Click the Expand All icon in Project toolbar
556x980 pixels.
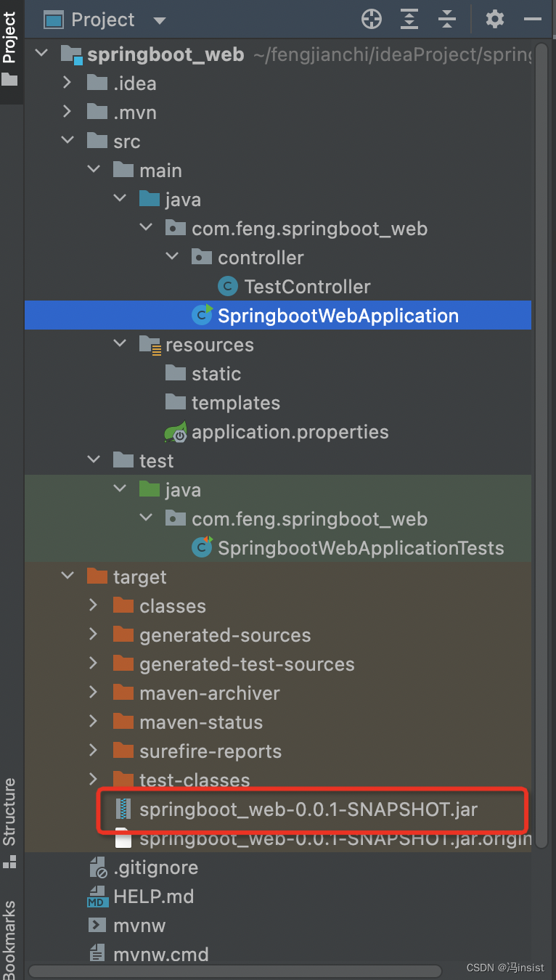[409, 20]
